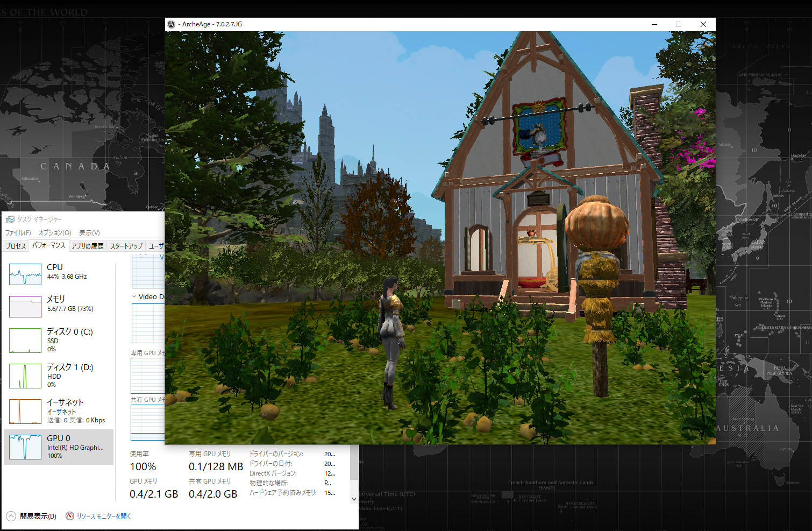Screen dimensions: 812x531
Task: Click the large 100% value under 使用率
Action: (143, 466)
